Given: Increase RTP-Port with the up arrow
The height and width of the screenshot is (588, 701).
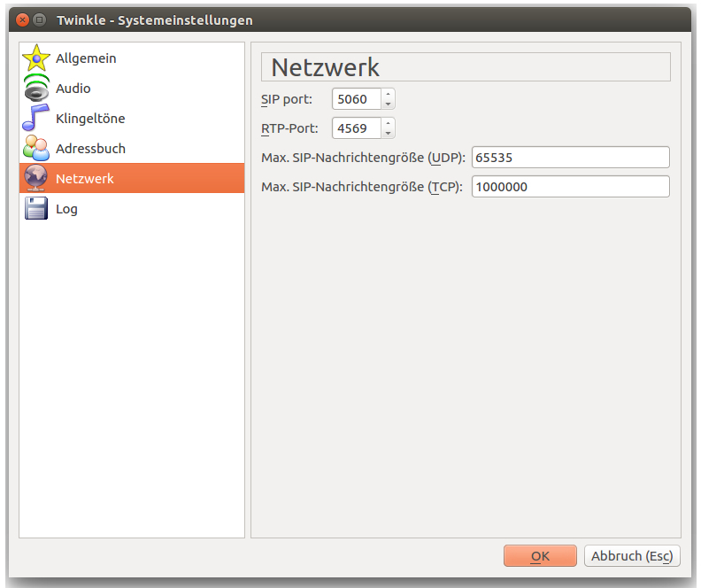Looking at the screenshot, I should 388,123.
